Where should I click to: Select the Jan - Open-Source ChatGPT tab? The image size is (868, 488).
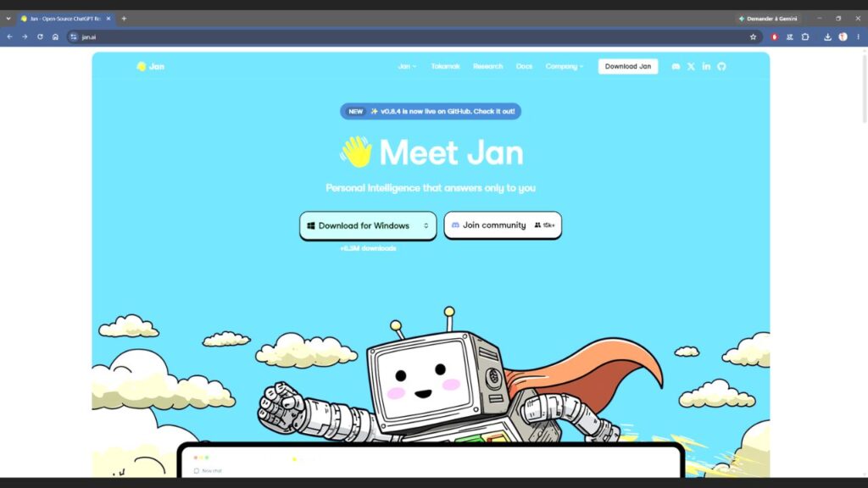pyautogui.click(x=64, y=19)
